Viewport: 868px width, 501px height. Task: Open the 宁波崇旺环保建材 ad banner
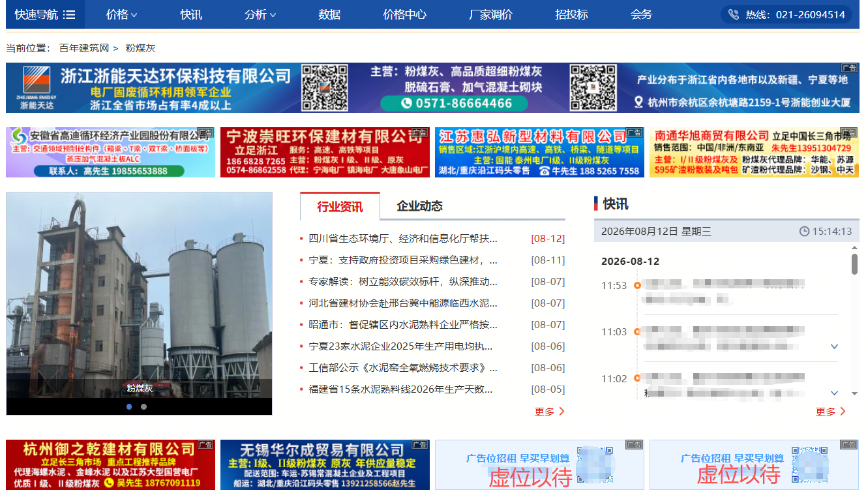tap(325, 153)
